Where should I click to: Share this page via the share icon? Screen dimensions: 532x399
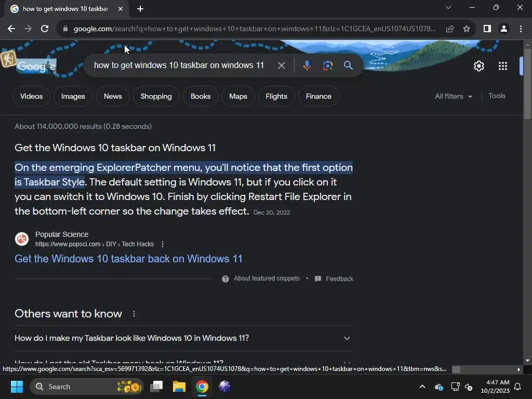(x=450, y=29)
